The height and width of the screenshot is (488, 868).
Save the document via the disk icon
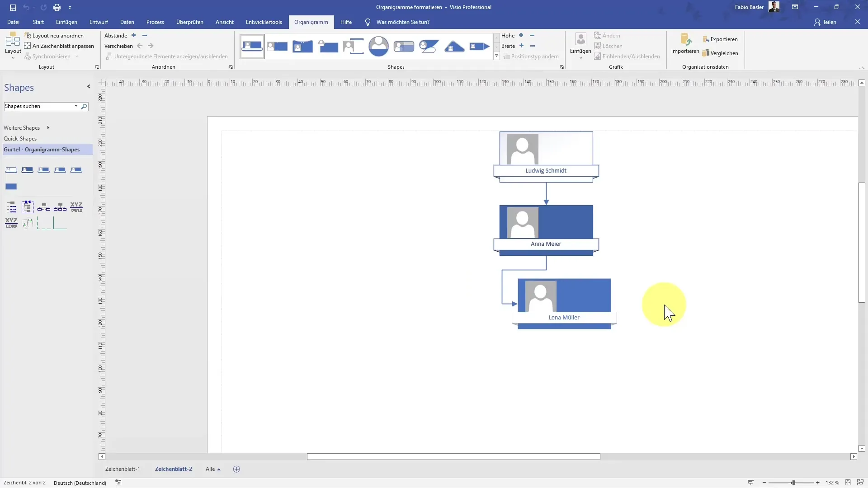click(13, 7)
